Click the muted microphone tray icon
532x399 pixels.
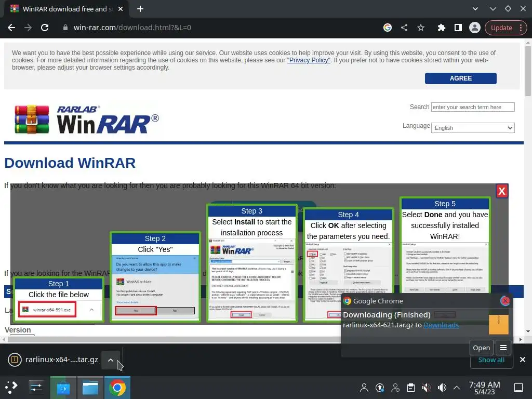click(x=426, y=388)
